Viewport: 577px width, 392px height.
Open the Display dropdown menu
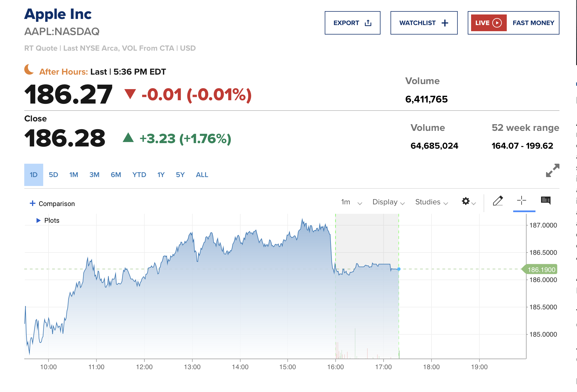coord(388,202)
